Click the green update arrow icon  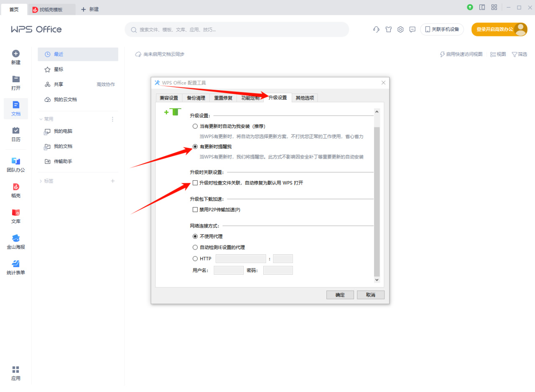coord(470,7)
